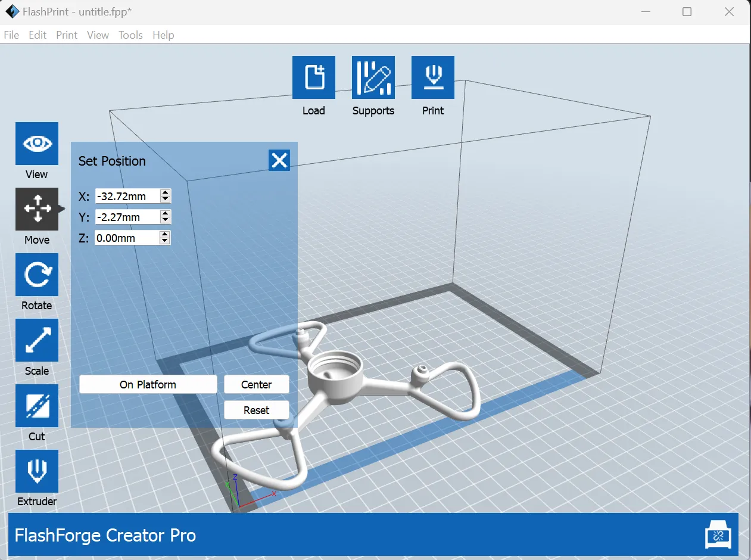Open the Print menu
The width and height of the screenshot is (751, 560).
(x=67, y=35)
